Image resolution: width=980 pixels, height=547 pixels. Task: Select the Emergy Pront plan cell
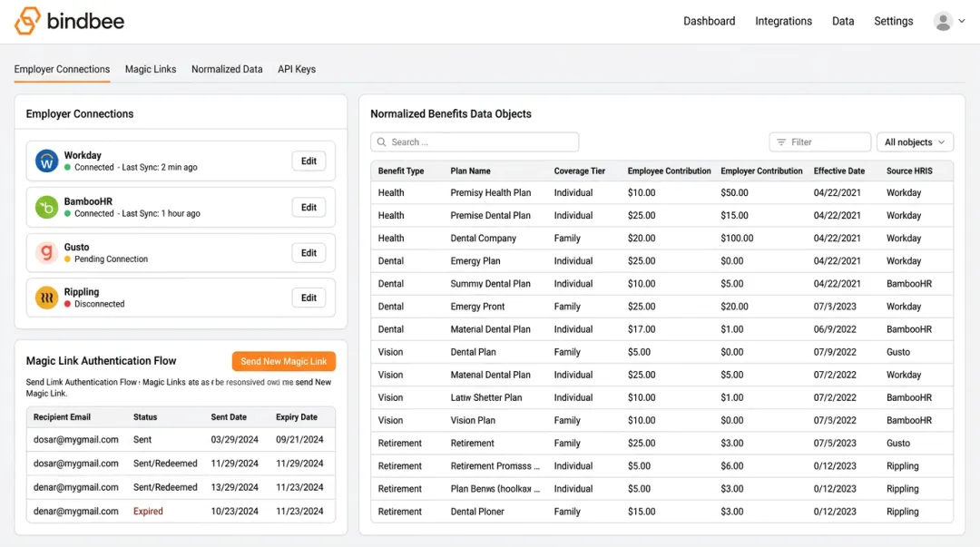[x=477, y=307]
